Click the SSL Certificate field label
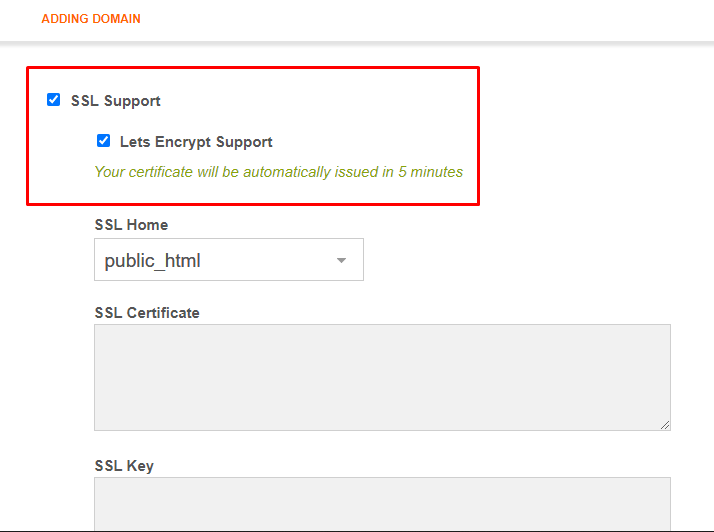The height and width of the screenshot is (532, 714). tap(147, 313)
